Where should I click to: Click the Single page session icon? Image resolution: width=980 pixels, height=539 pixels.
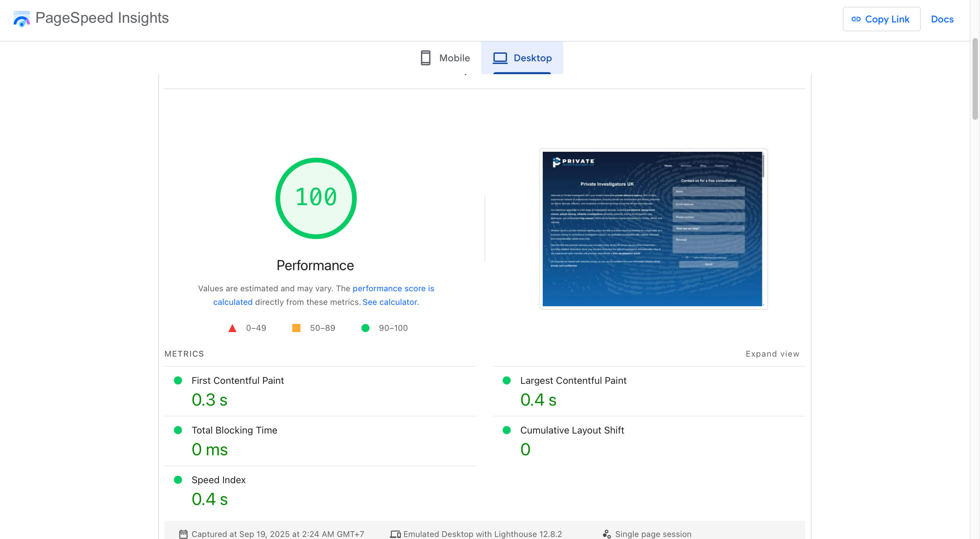coord(606,534)
